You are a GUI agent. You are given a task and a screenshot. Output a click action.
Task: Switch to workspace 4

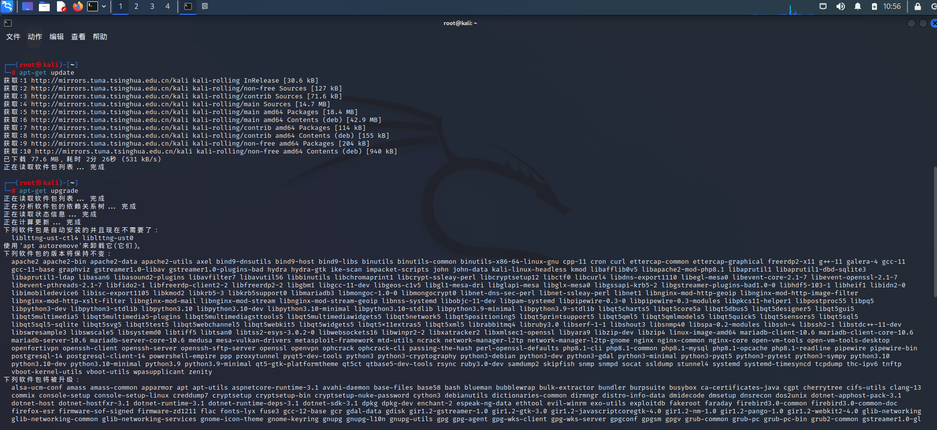coord(167,7)
